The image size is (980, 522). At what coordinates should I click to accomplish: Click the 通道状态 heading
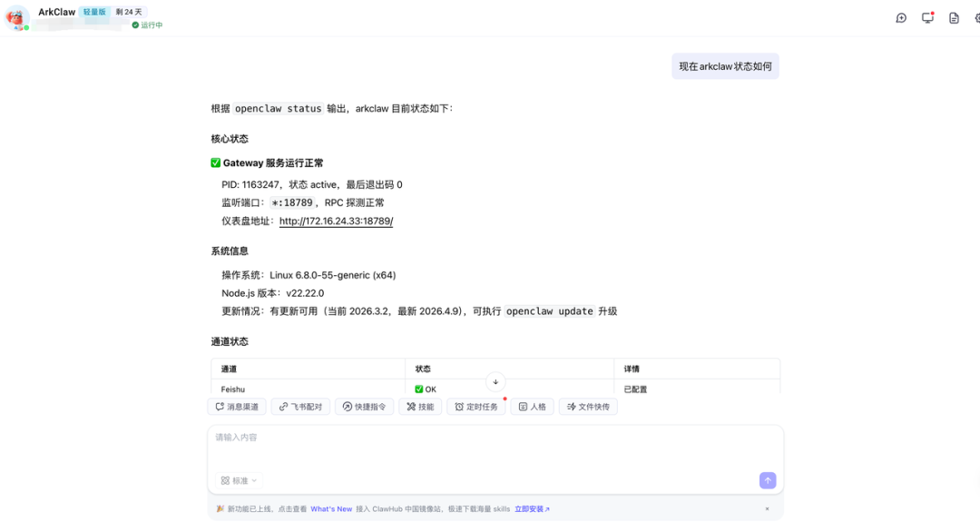[230, 341]
